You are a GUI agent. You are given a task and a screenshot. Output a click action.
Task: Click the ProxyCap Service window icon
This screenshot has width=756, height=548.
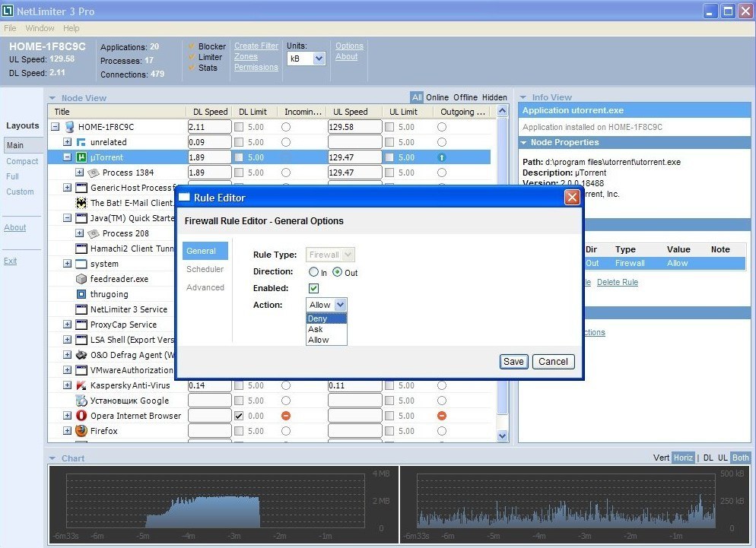[81, 325]
